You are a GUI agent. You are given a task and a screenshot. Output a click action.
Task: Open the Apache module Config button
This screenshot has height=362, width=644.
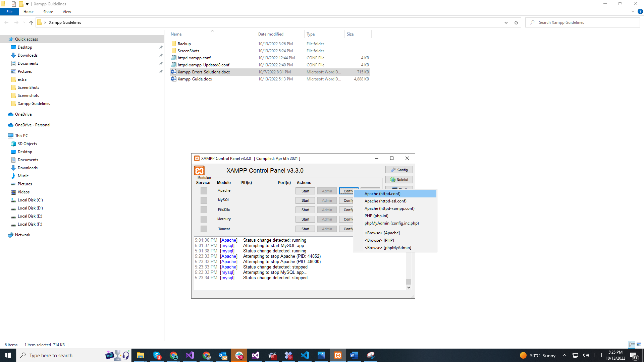coord(347,191)
